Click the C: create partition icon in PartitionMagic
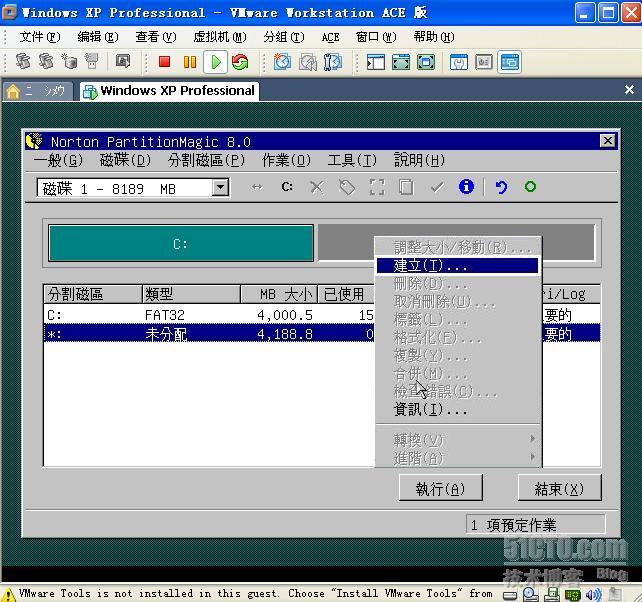 coord(287,187)
